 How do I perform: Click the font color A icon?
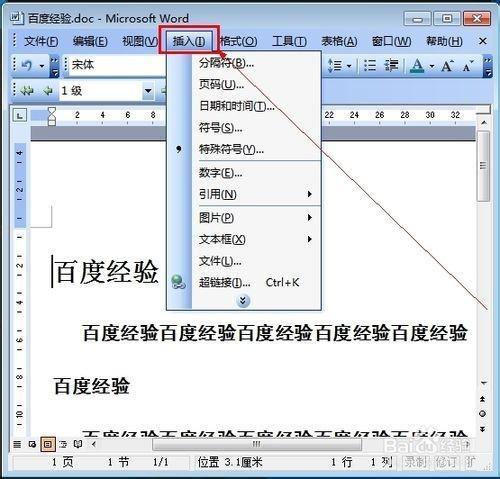point(417,65)
